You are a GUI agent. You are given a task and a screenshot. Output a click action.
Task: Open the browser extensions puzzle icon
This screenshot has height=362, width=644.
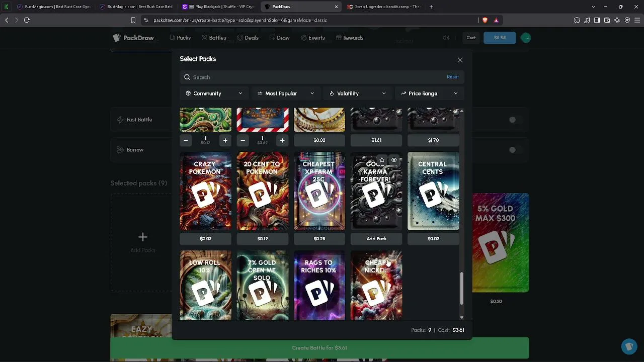(x=577, y=20)
